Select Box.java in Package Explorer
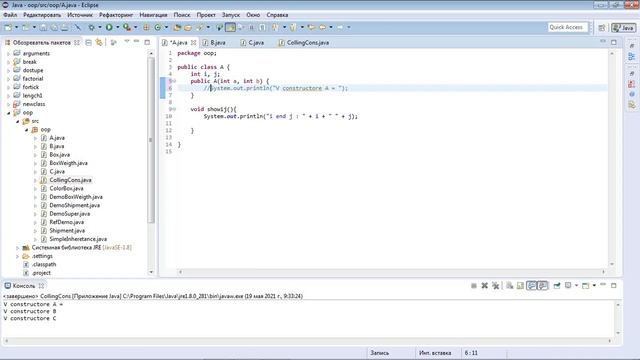The width and height of the screenshot is (640, 360). pyautogui.click(x=60, y=155)
